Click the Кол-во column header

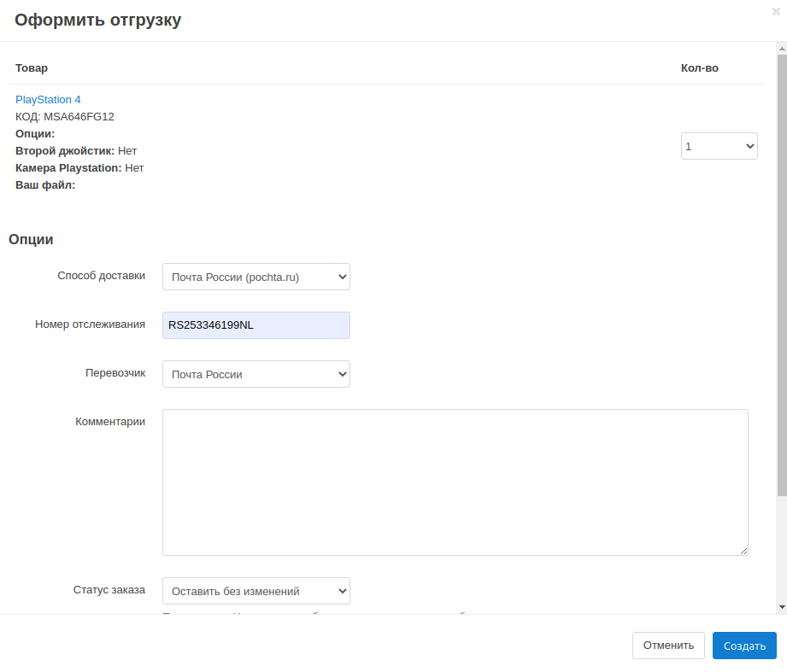coord(699,68)
